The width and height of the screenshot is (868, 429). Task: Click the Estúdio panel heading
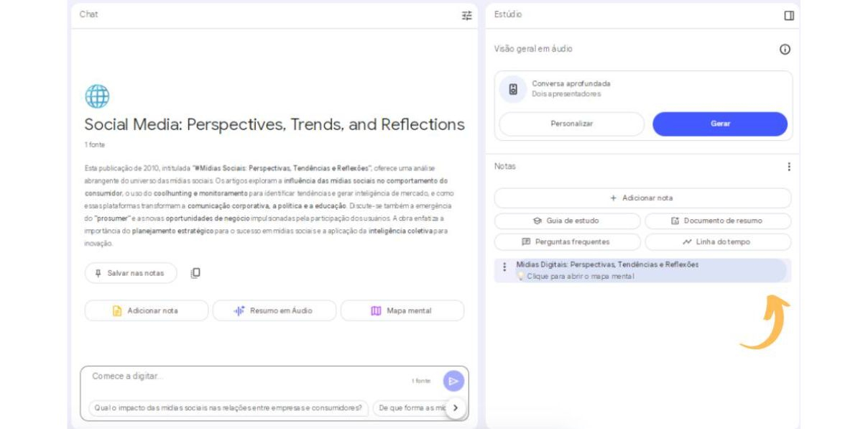pos(508,14)
